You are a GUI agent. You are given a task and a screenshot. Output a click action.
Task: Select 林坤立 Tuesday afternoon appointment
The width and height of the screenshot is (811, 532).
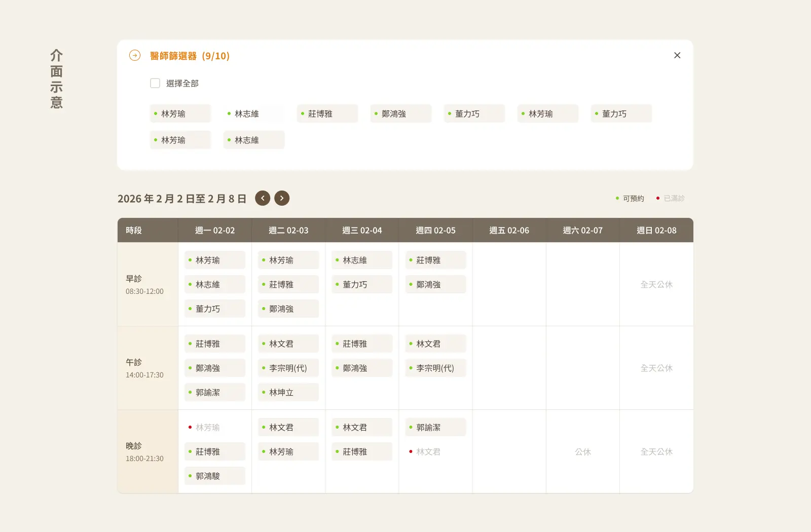click(288, 392)
